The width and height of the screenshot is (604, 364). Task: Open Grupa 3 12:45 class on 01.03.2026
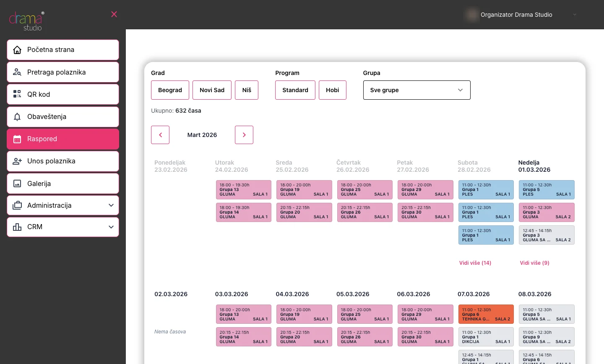(x=547, y=235)
